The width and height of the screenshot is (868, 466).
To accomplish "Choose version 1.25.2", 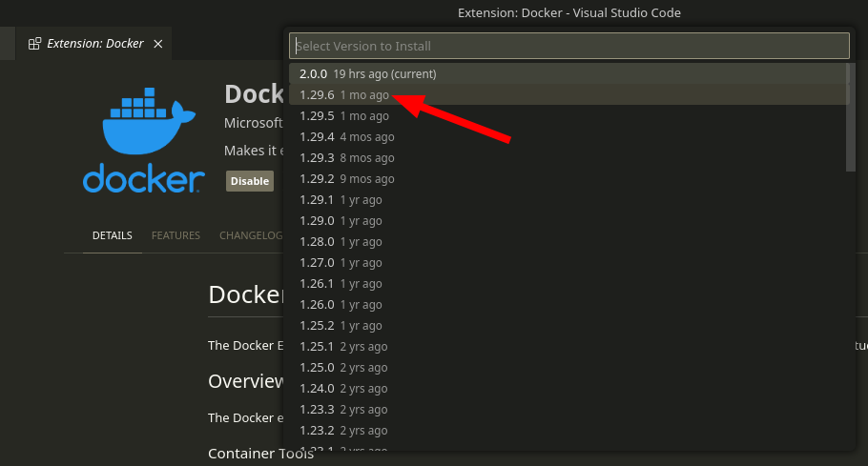I will [x=569, y=326].
